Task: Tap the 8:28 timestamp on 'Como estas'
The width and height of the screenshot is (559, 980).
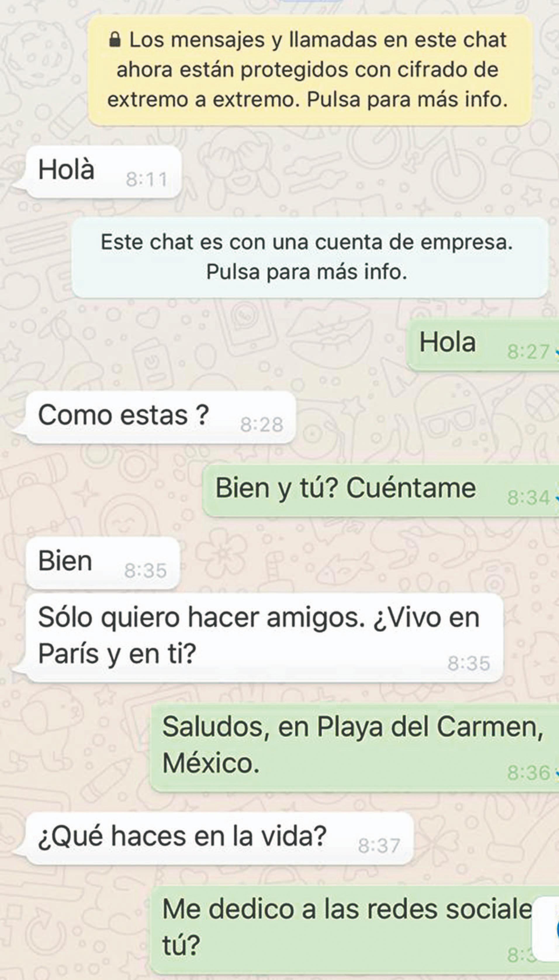Action: click(x=262, y=425)
